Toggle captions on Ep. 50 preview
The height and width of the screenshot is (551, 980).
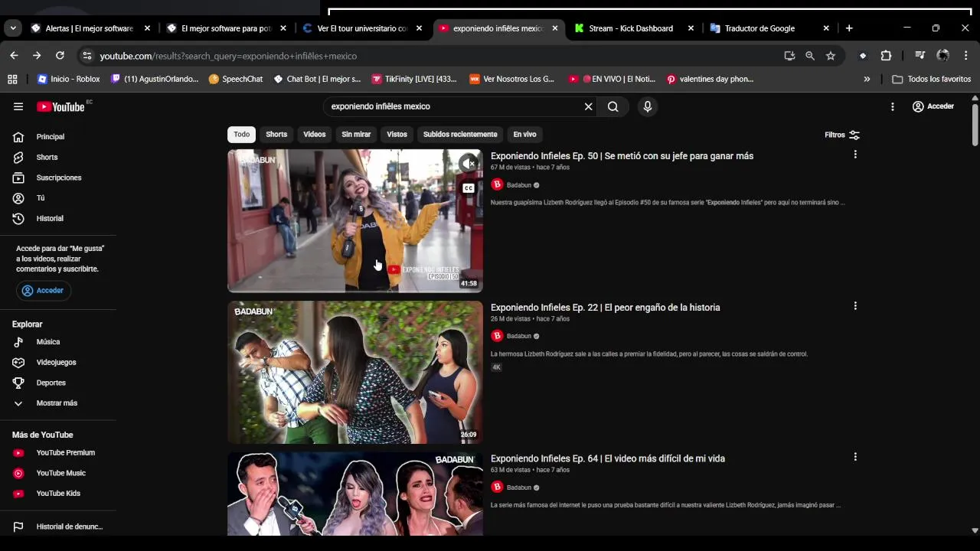click(468, 188)
